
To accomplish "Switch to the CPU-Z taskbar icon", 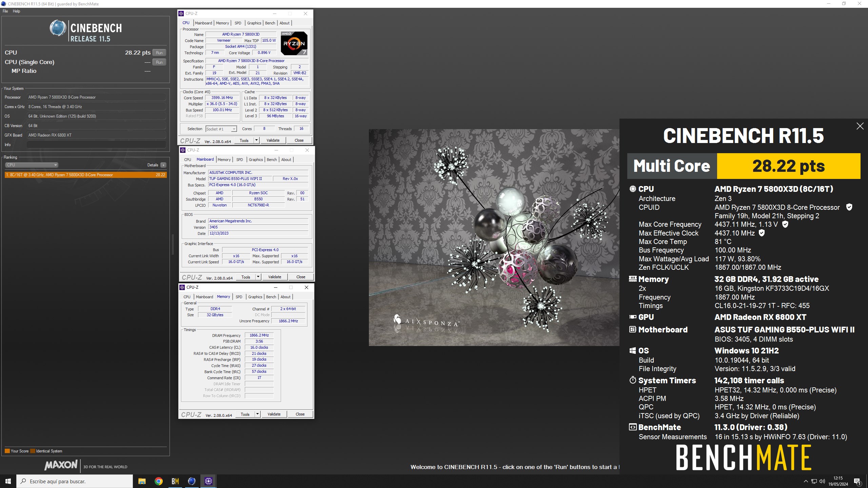I will [208, 481].
